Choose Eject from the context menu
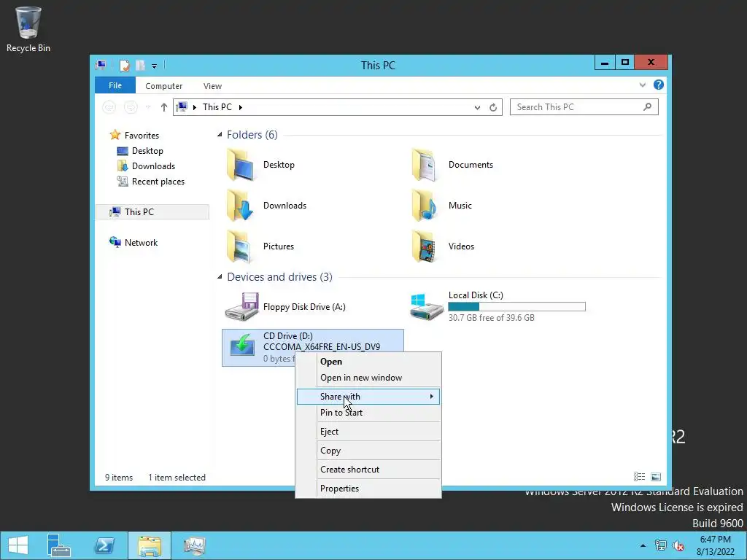The image size is (747, 560). 368,432
